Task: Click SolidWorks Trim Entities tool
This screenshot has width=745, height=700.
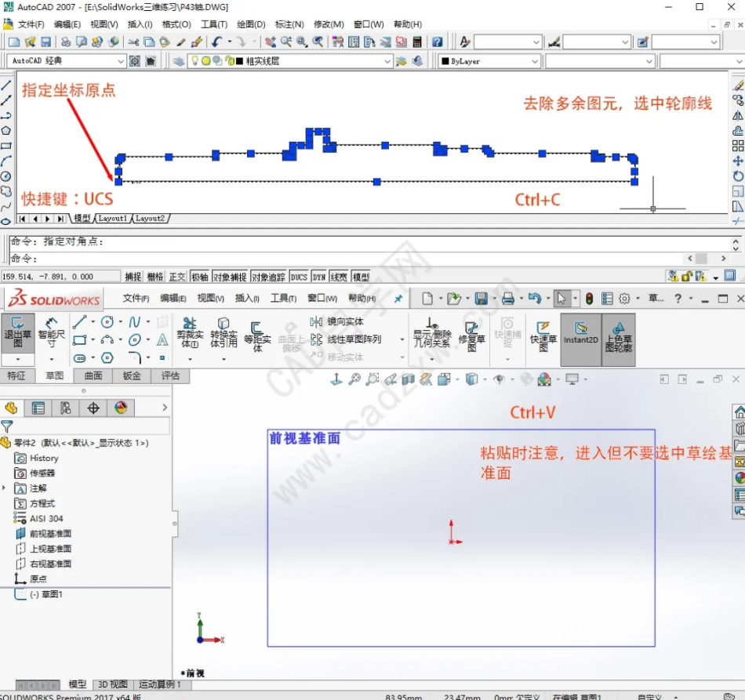Action: click(x=190, y=333)
